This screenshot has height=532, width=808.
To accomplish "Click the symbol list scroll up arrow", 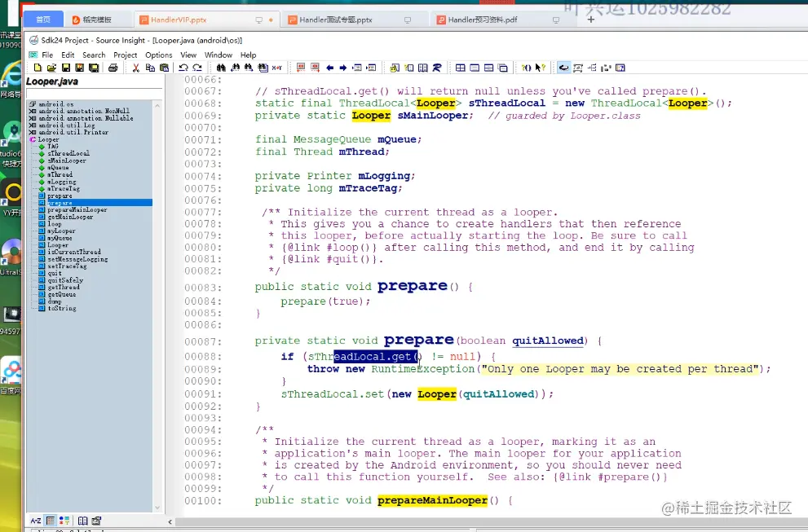I will click(157, 105).
